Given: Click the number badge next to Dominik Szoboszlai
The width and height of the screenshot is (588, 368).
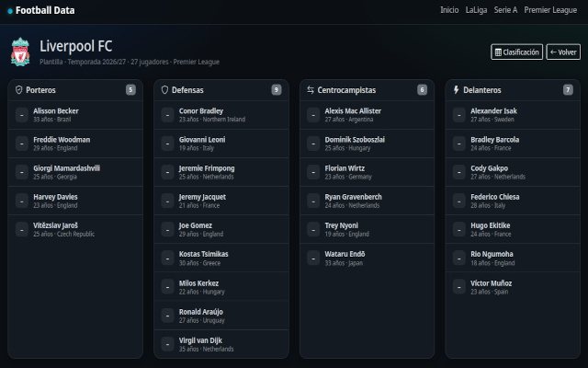Looking at the screenshot, I should [x=313, y=144].
